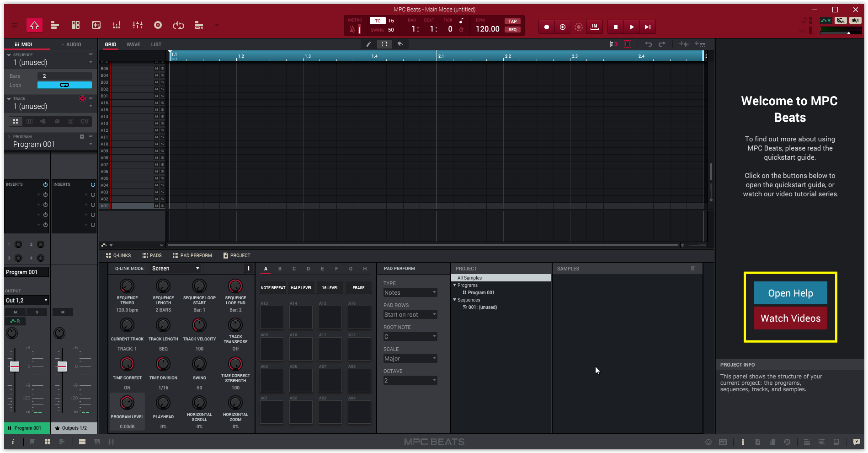Select the marquee selection tool
Screen dimensions: 868x453
point(384,44)
